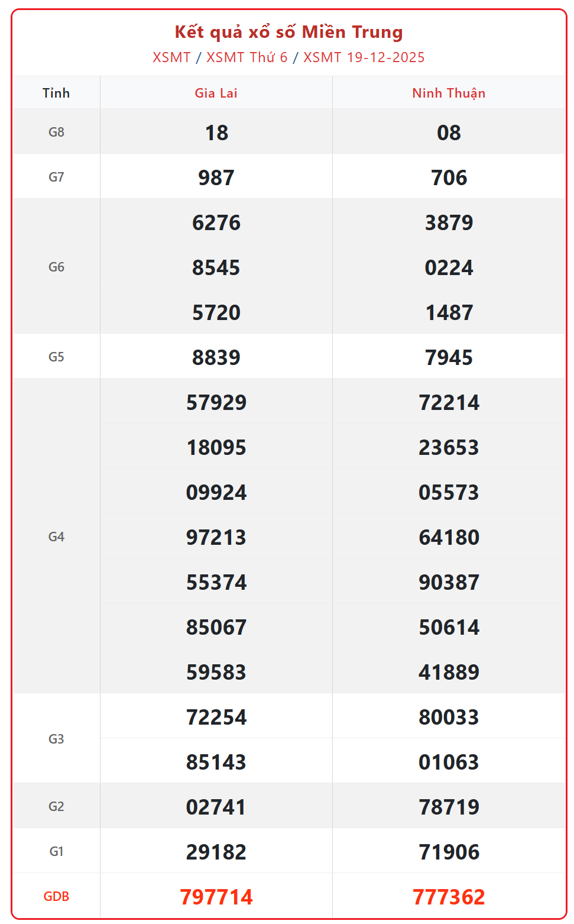Viewport: 574px width, 924px height.
Task: Select the Tỉnh column header
Action: (x=56, y=93)
